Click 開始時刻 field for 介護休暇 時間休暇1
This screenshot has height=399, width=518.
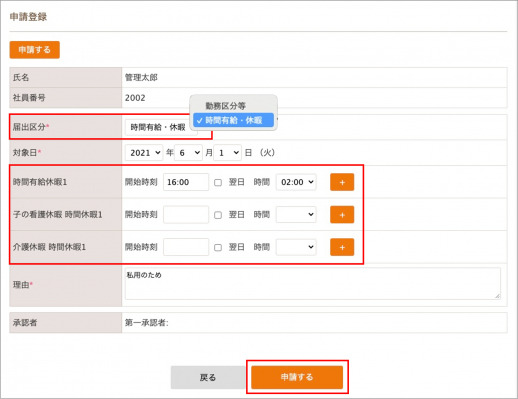pos(186,247)
